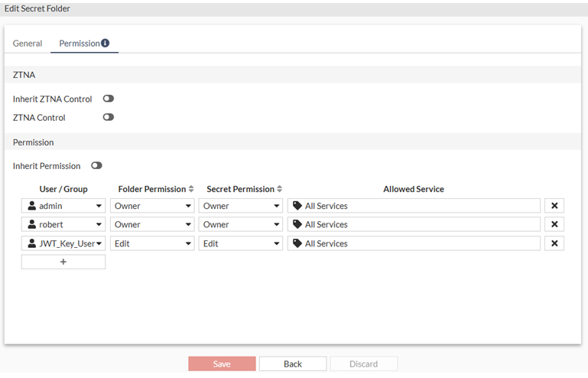
Task: Remove the admin permission row
Action: point(554,206)
